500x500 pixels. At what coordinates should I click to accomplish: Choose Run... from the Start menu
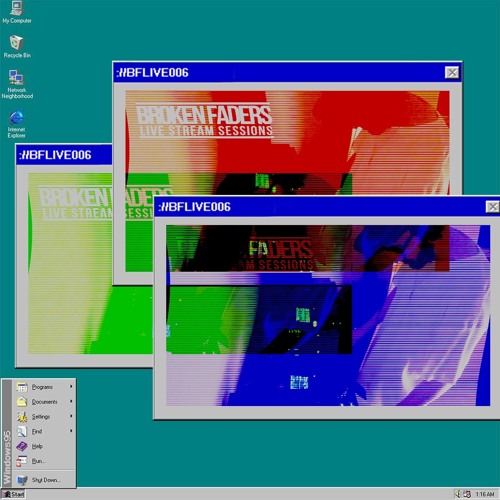[x=44, y=461]
